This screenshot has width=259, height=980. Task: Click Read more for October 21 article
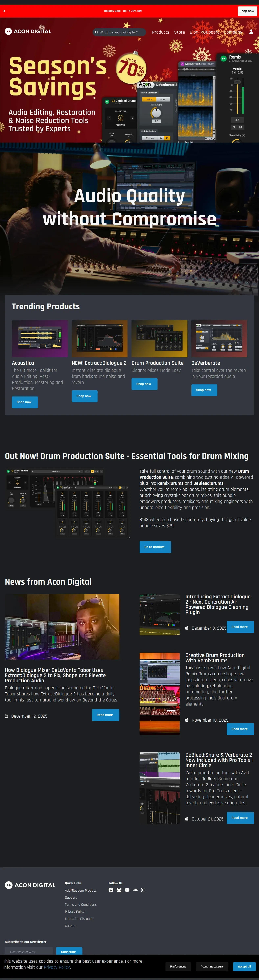(240, 817)
